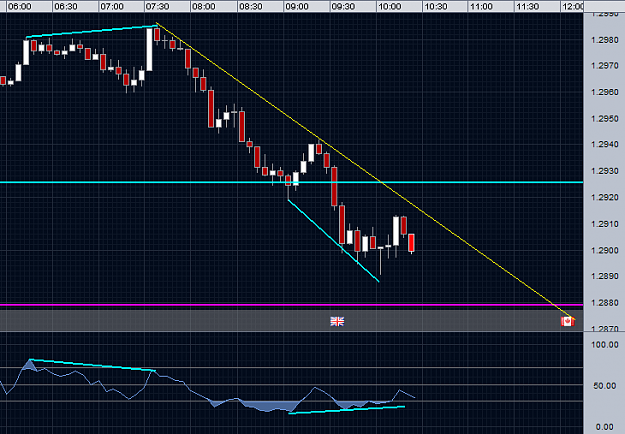Click the 09:30 time axis label

pyautogui.click(x=343, y=7)
